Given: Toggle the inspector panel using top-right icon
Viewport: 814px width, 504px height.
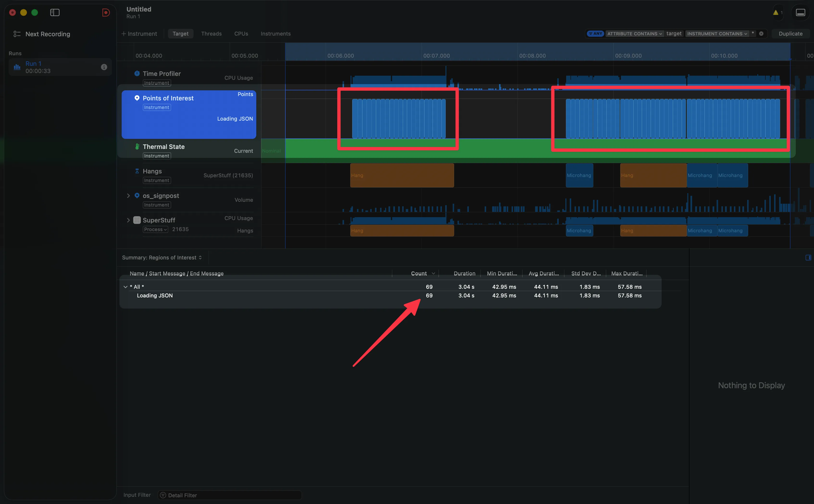Looking at the screenshot, I should coord(800,12).
